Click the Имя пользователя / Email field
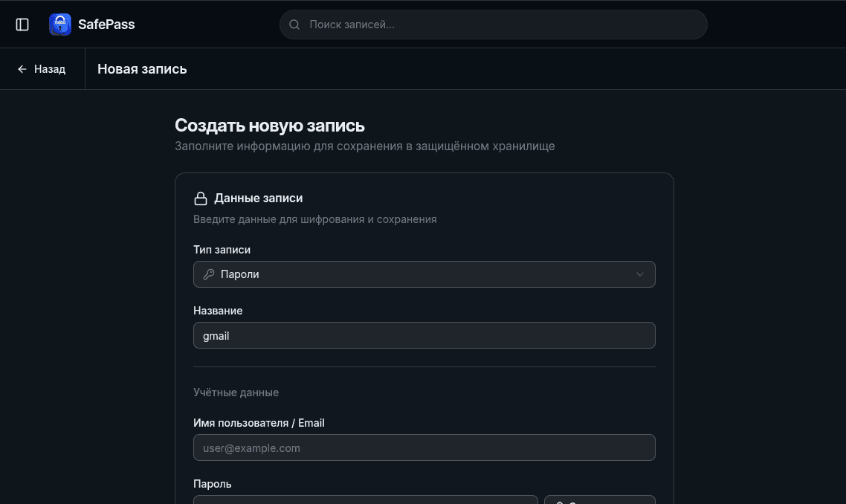Screen dimensions: 846x504 click(424, 448)
